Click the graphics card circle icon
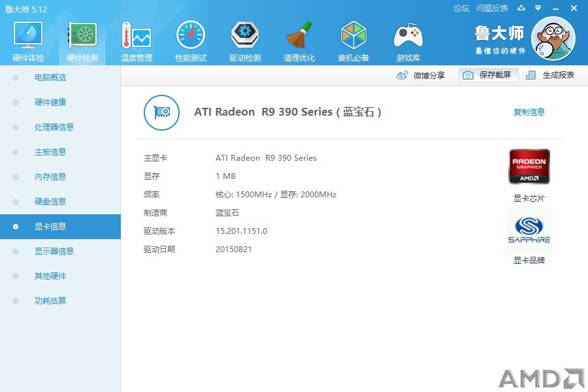The image size is (588, 392). click(x=161, y=112)
